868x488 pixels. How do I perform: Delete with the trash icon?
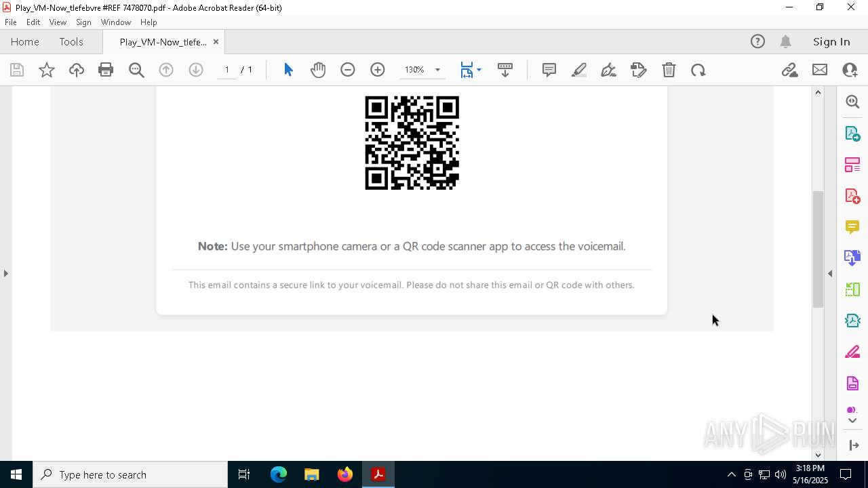(669, 70)
